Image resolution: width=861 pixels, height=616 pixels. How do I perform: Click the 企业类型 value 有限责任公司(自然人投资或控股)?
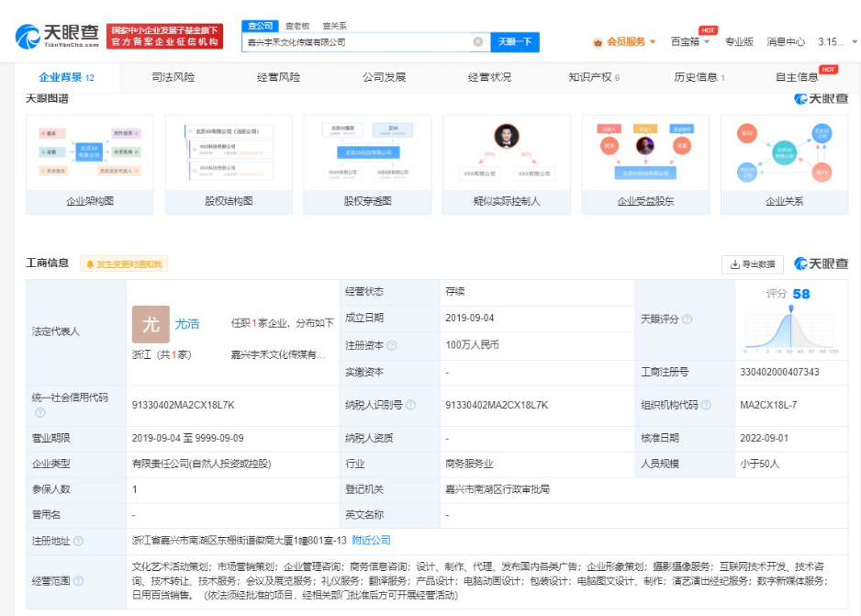pos(202,464)
